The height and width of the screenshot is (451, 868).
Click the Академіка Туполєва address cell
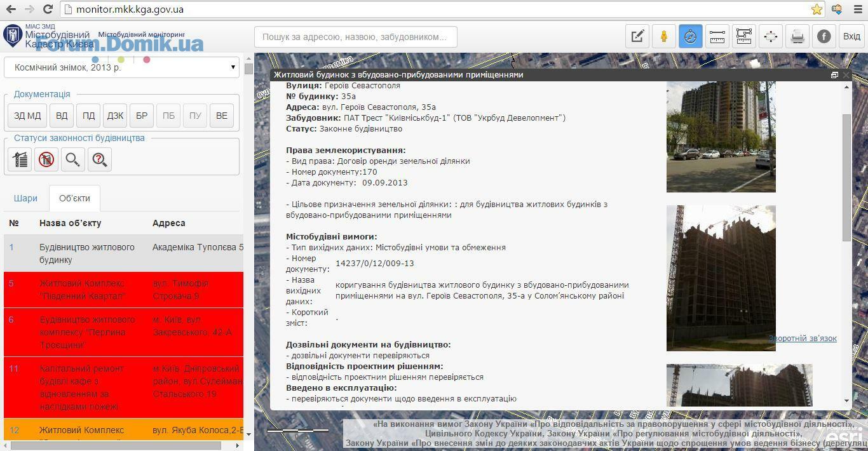click(198, 247)
